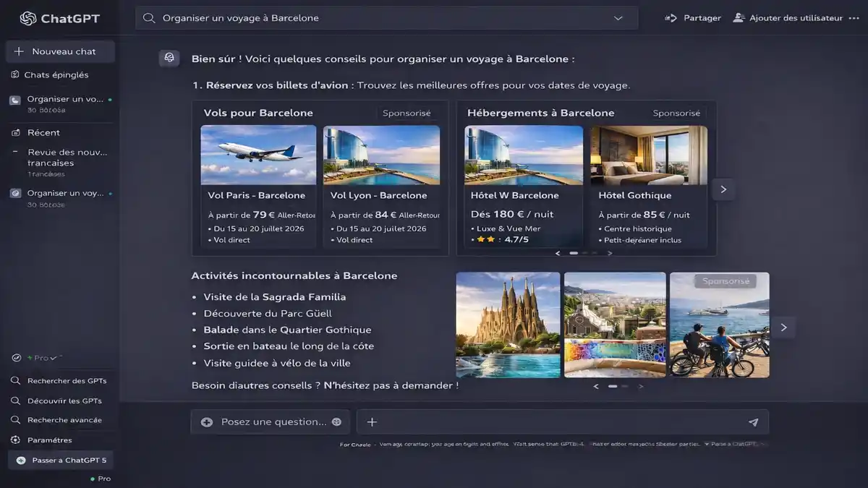The image size is (868, 488).
Task: Expand more activities using the right arrow
Action: (783, 327)
